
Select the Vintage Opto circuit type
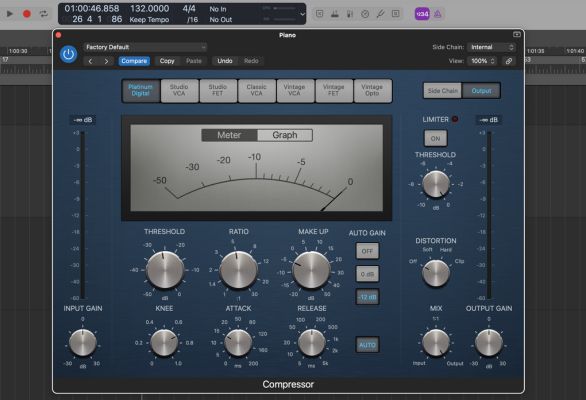[x=372, y=90]
